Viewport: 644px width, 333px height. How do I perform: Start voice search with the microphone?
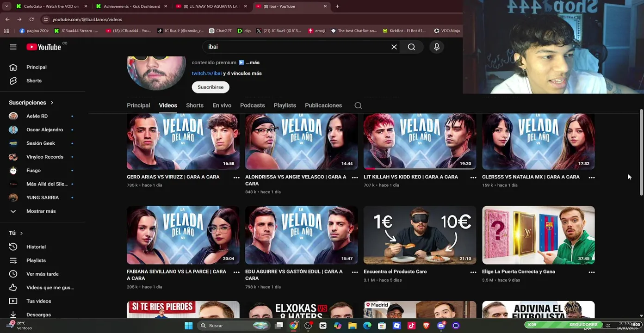(436, 47)
